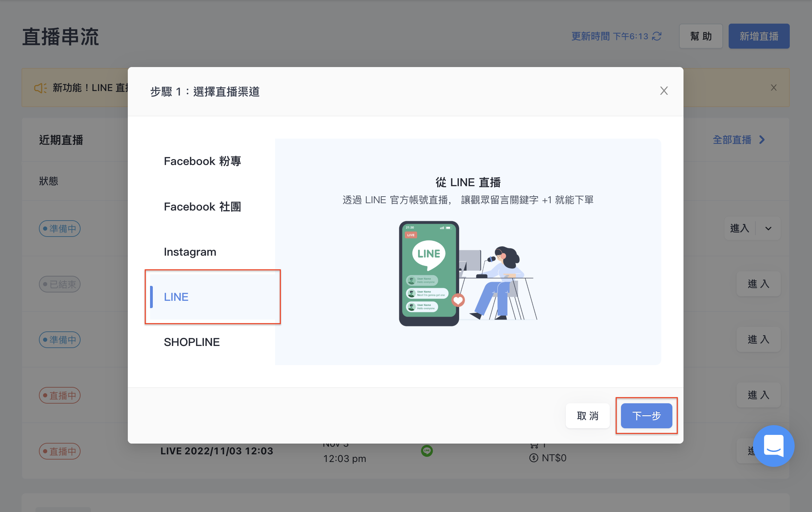Cancel with the 取消 button
This screenshot has width=812, height=512.
tap(588, 416)
